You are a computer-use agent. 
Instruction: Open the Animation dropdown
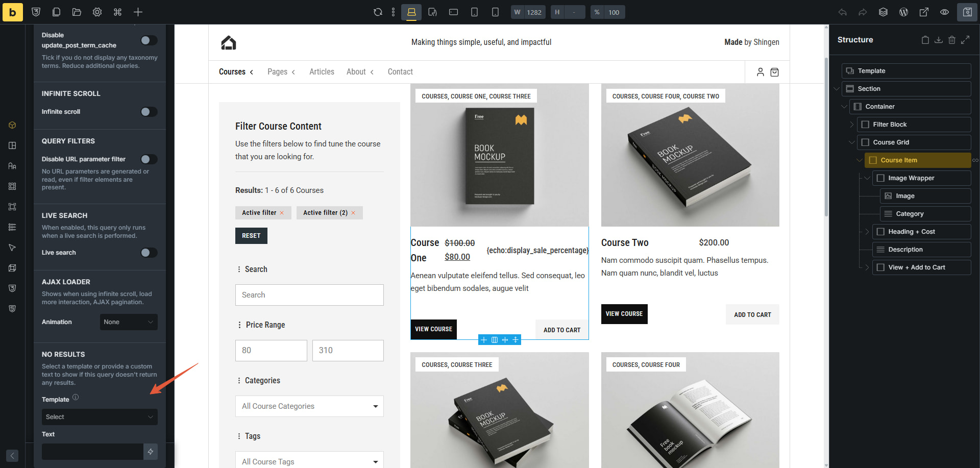click(x=128, y=322)
